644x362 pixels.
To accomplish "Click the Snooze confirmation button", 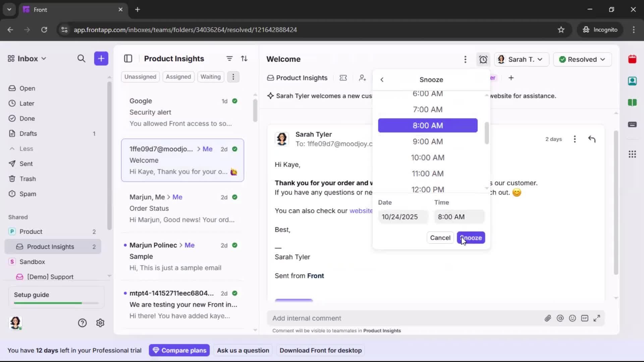I will (x=471, y=238).
